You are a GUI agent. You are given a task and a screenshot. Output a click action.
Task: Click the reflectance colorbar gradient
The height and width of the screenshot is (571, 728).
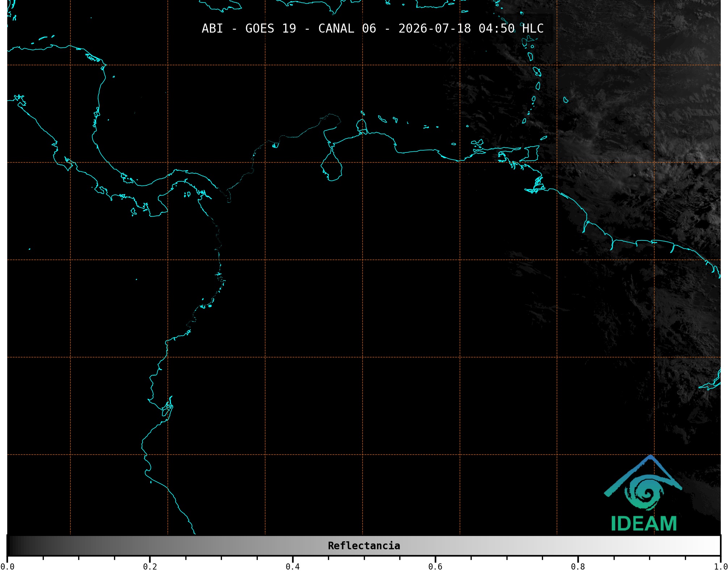(x=364, y=546)
